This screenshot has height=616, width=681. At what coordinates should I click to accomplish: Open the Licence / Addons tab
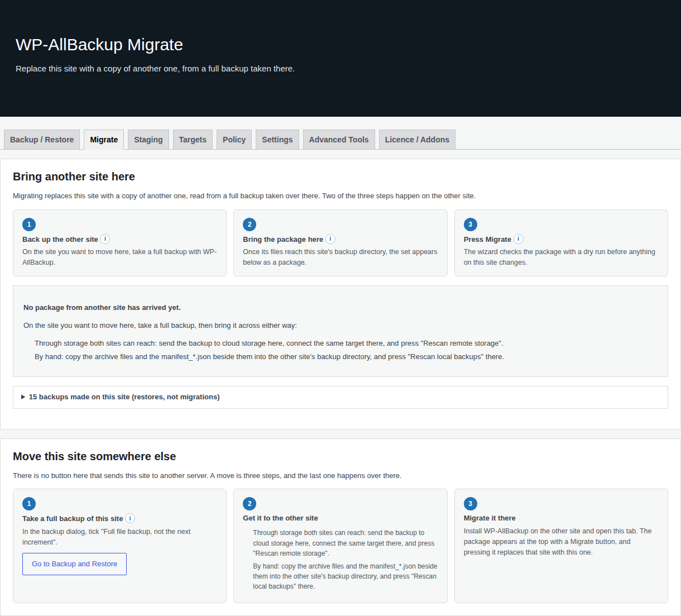pyautogui.click(x=417, y=140)
